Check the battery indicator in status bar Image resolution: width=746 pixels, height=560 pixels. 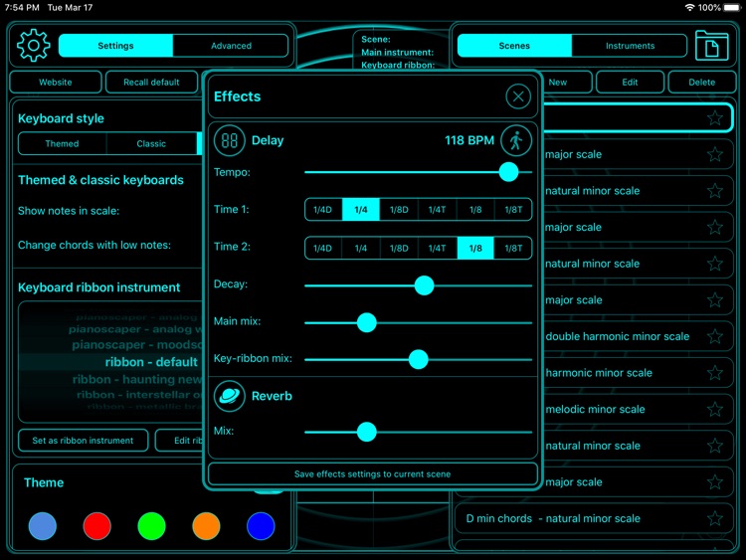732,8
